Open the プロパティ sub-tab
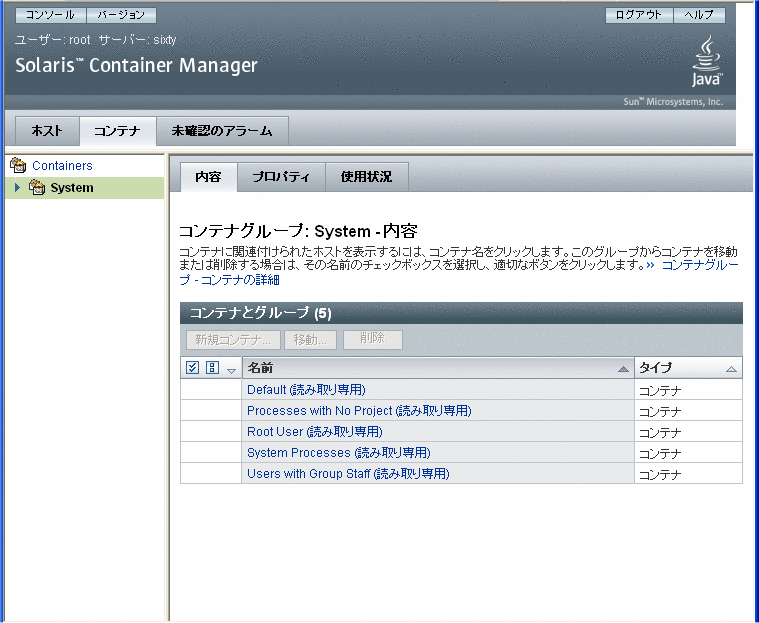 [281, 177]
